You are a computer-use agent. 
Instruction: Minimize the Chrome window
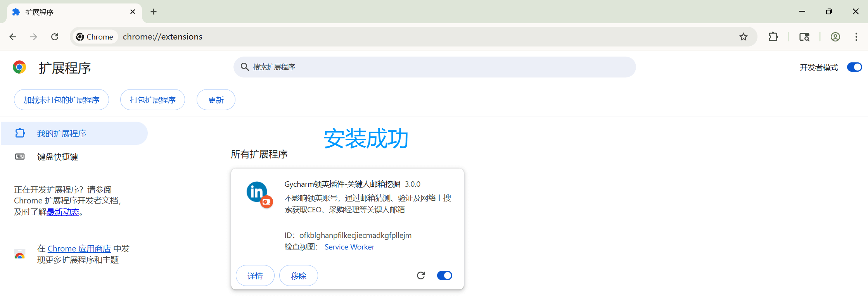pyautogui.click(x=802, y=12)
